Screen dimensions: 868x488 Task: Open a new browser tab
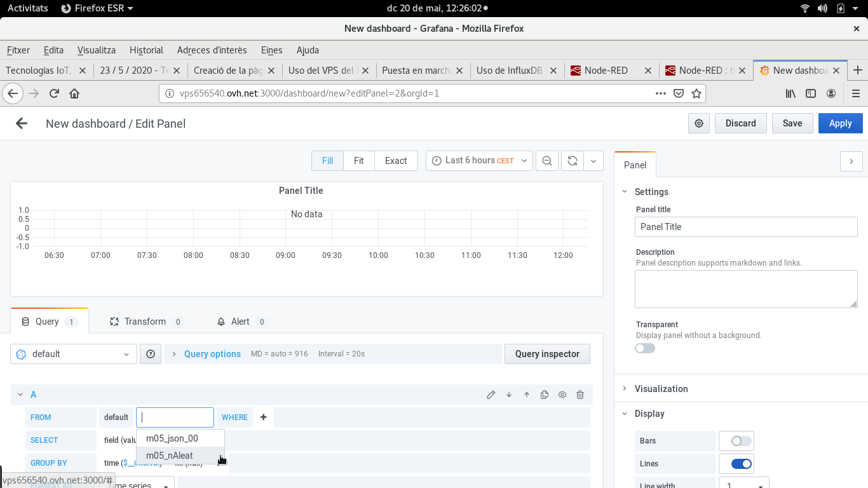click(858, 70)
